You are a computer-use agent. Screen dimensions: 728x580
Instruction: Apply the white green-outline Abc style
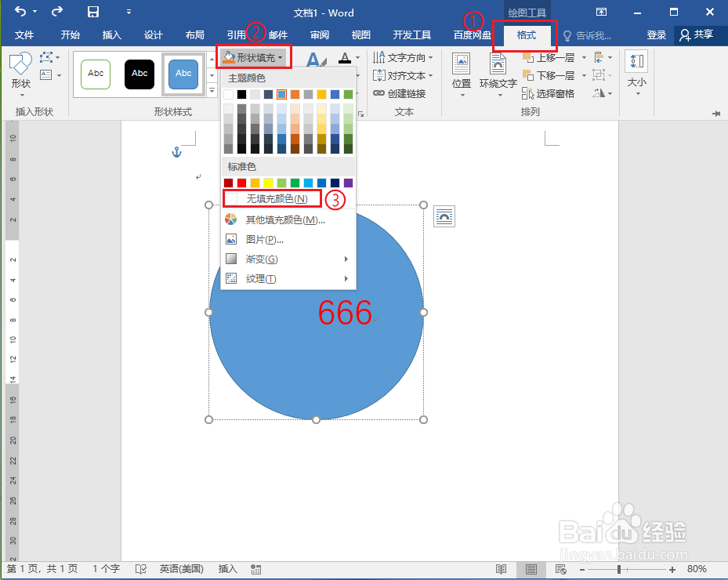pos(96,74)
